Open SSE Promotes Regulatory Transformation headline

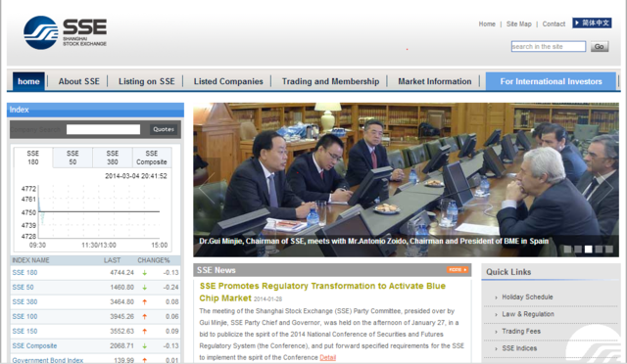click(322, 292)
